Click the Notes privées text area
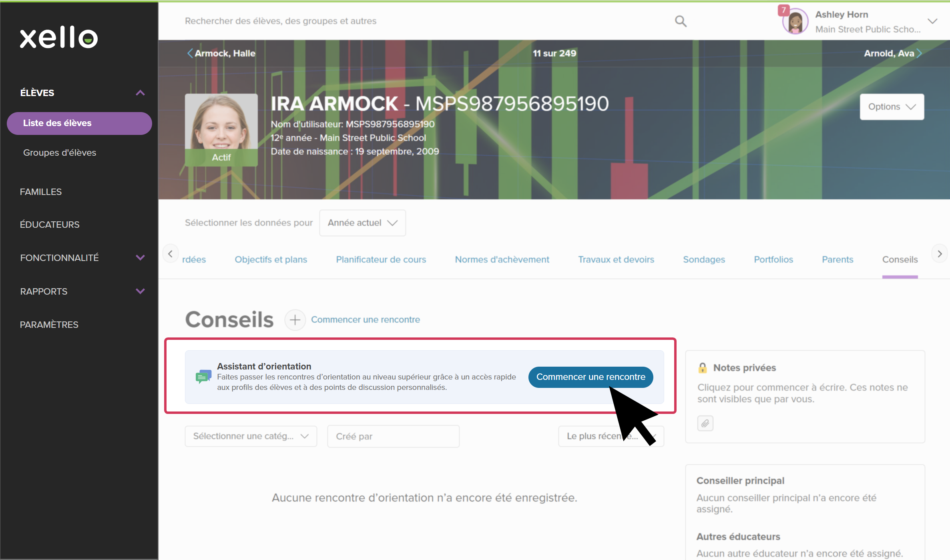 point(802,393)
